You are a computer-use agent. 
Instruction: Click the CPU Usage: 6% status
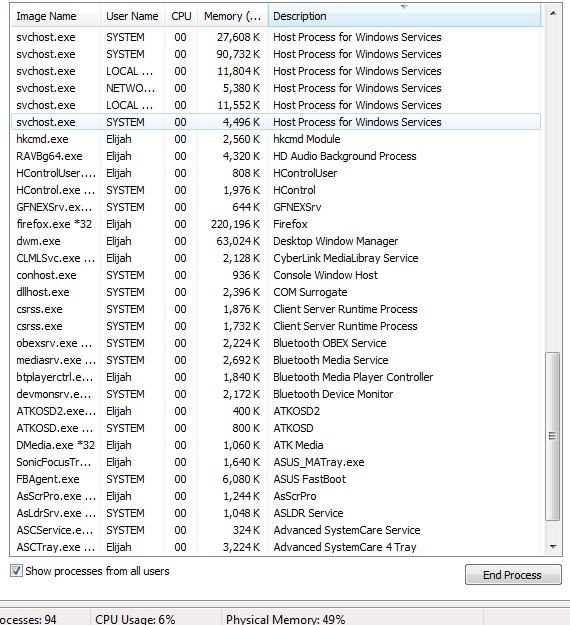click(x=135, y=619)
